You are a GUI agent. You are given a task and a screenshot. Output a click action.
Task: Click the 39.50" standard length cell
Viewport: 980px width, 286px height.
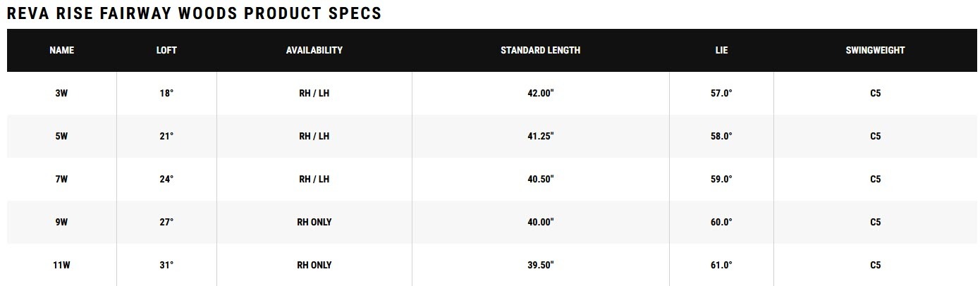click(540, 266)
